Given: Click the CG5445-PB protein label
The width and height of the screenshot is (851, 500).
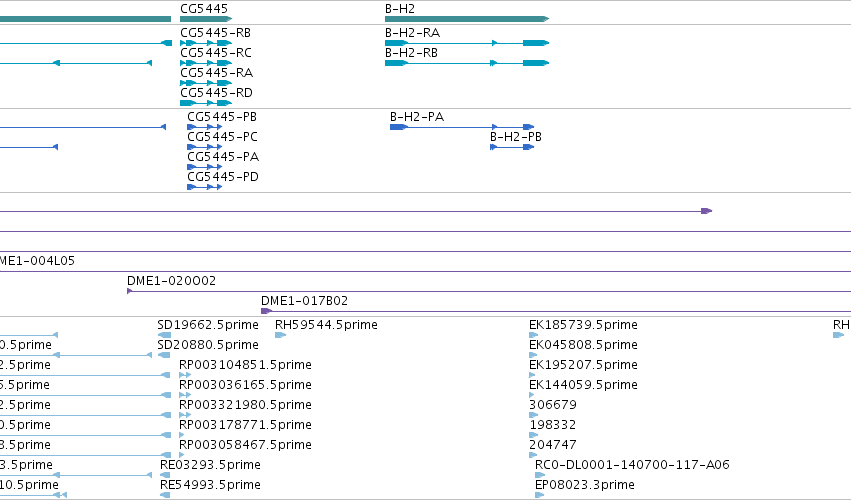Looking at the screenshot, I should pyautogui.click(x=222, y=117).
